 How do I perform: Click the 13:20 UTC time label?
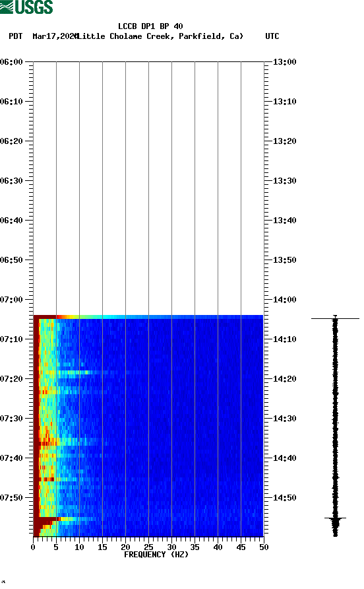(284, 141)
